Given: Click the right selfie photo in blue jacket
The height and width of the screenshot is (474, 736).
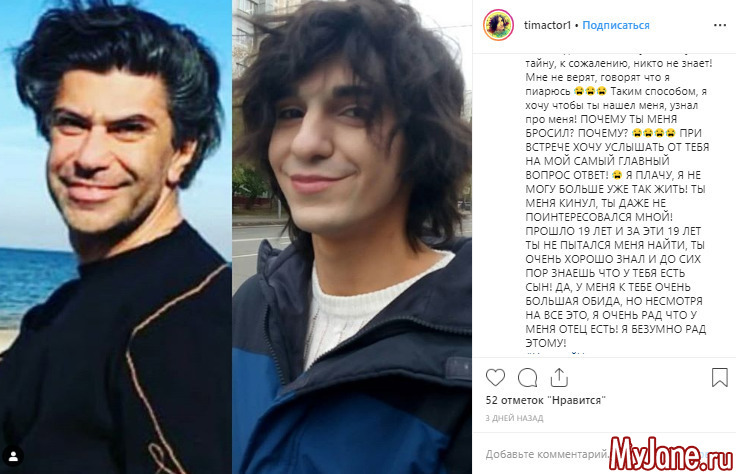Looking at the screenshot, I should (x=352, y=237).
